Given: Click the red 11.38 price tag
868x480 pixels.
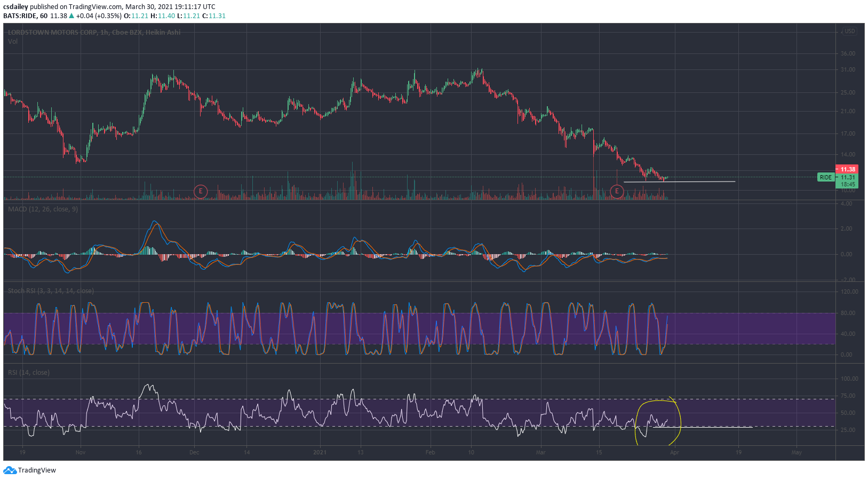Looking at the screenshot, I should point(847,169).
